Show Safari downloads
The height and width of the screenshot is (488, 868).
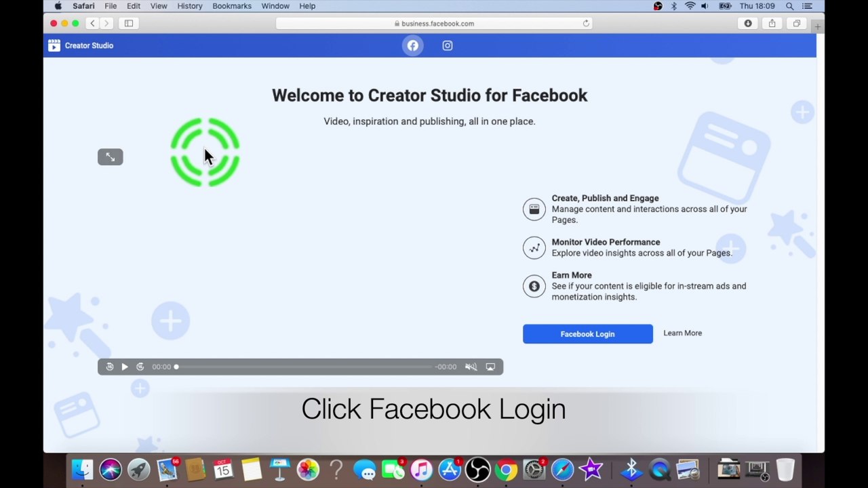[x=748, y=23]
